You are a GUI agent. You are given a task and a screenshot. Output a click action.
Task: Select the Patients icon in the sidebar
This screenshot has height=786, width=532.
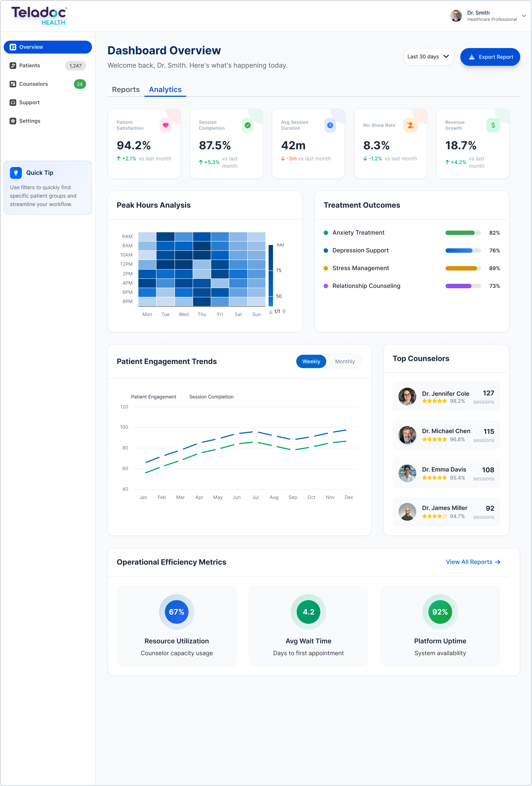coord(13,65)
